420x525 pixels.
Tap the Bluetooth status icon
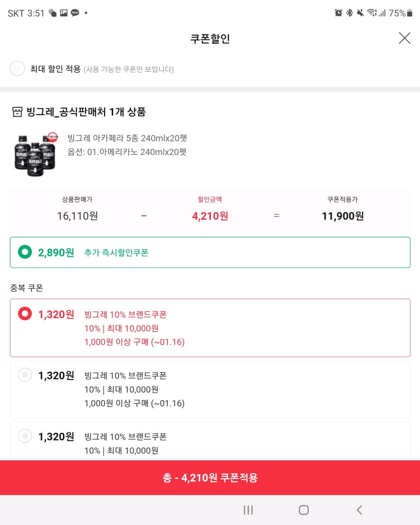pos(349,13)
